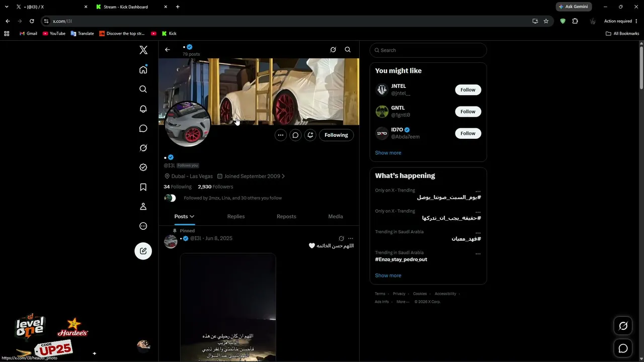
Task: Open the Accessibility footer link
Action: click(445, 294)
